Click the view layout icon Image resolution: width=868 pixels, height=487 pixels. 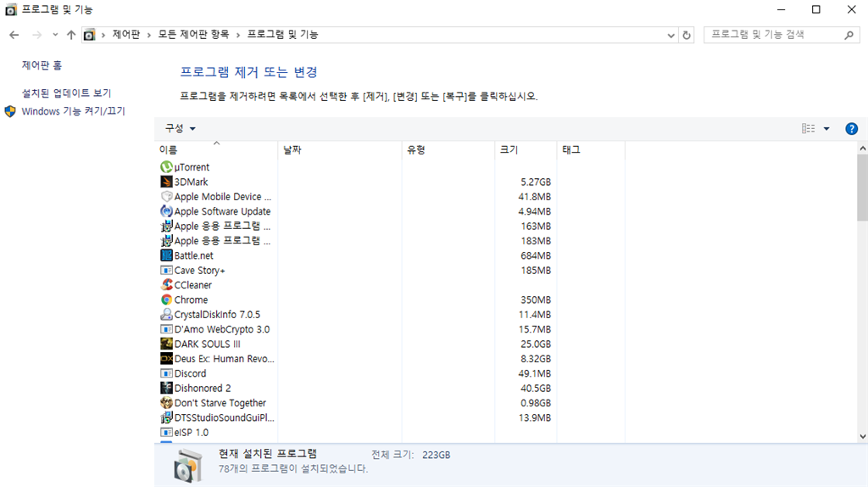808,128
